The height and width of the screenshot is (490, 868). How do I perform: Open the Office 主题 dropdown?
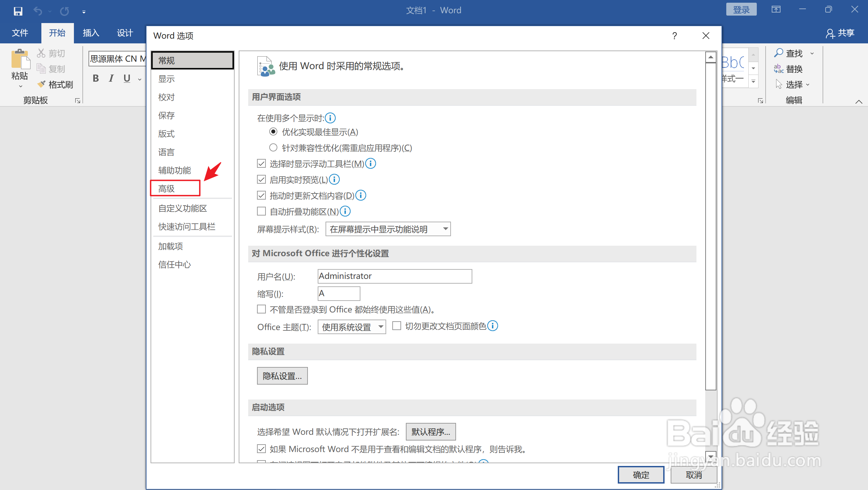[x=352, y=327]
